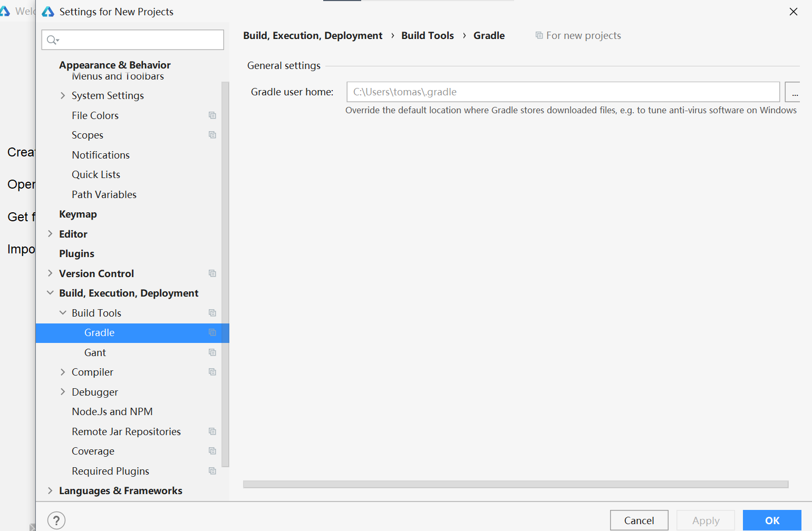
Task: Click the project-level icon beside Required Plugins
Action: [x=212, y=471]
